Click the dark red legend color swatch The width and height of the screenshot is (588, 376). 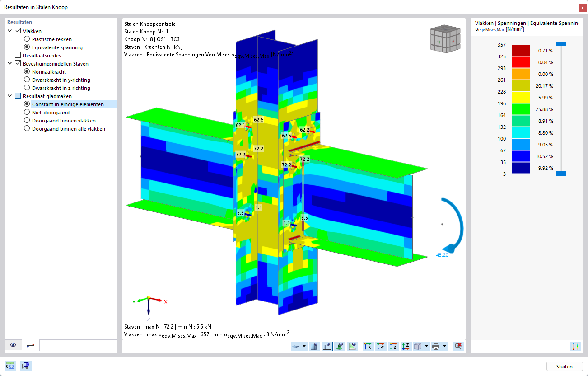(521, 51)
